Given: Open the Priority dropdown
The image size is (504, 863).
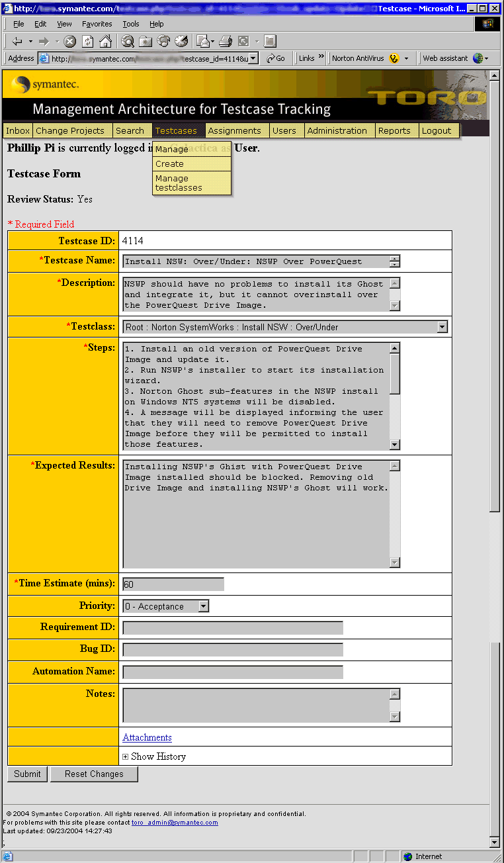Looking at the screenshot, I should (204, 606).
